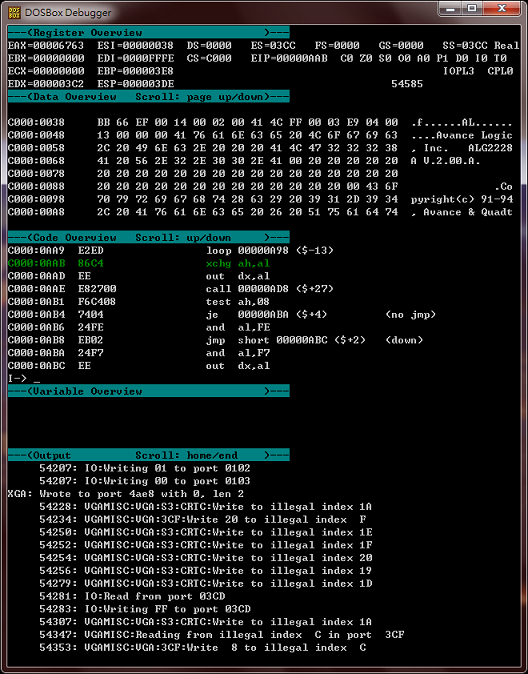Click the 'Avance Logic' ASCII text
Viewport: 528px width, 674px height.
click(x=474, y=135)
